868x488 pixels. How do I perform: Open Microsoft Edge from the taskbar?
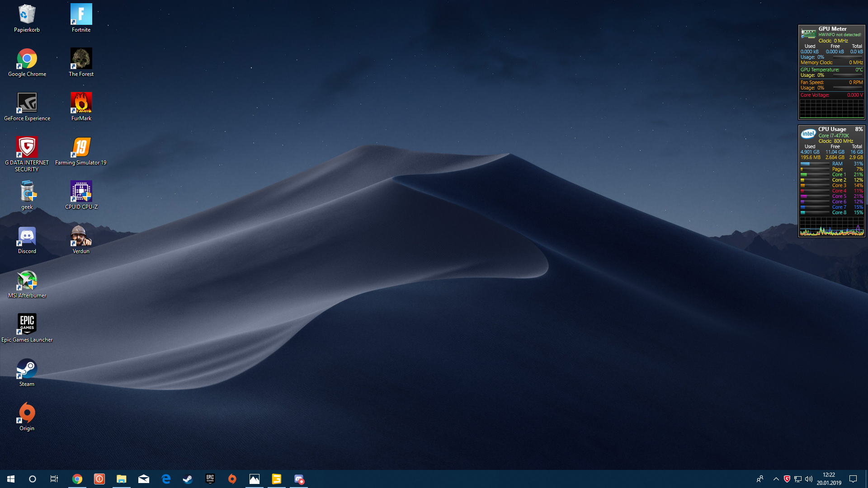pos(166,479)
